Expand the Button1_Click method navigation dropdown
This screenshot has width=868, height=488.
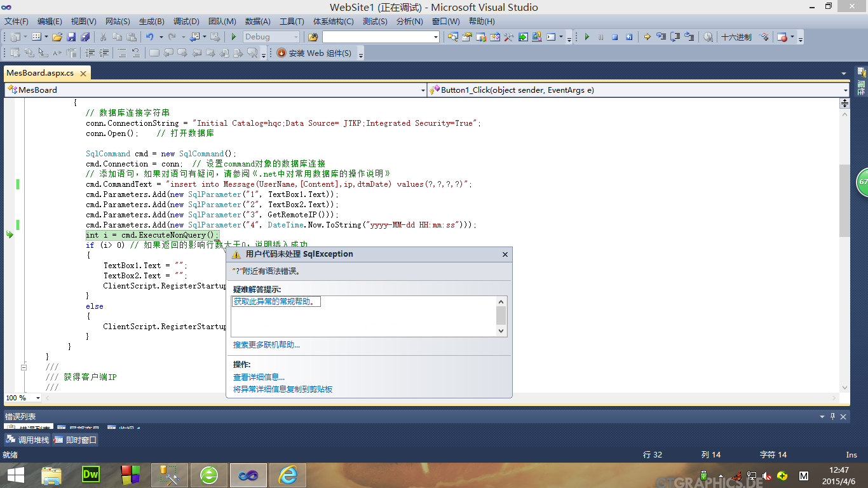click(x=845, y=90)
